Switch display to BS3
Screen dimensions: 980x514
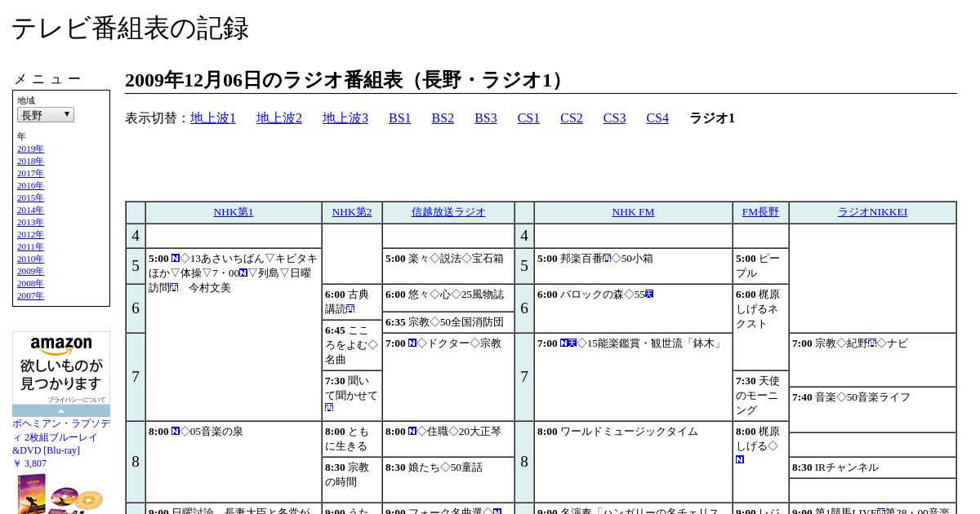pos(486,118)
